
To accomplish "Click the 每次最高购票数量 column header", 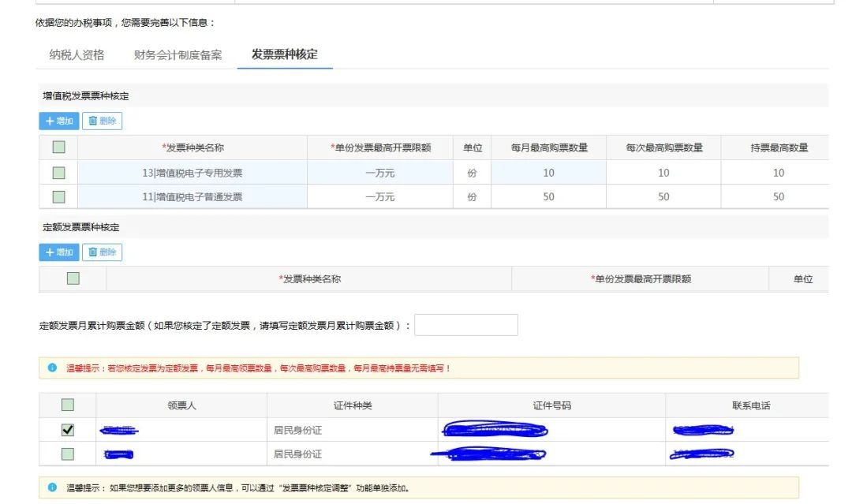I will (x=664, y=147).
